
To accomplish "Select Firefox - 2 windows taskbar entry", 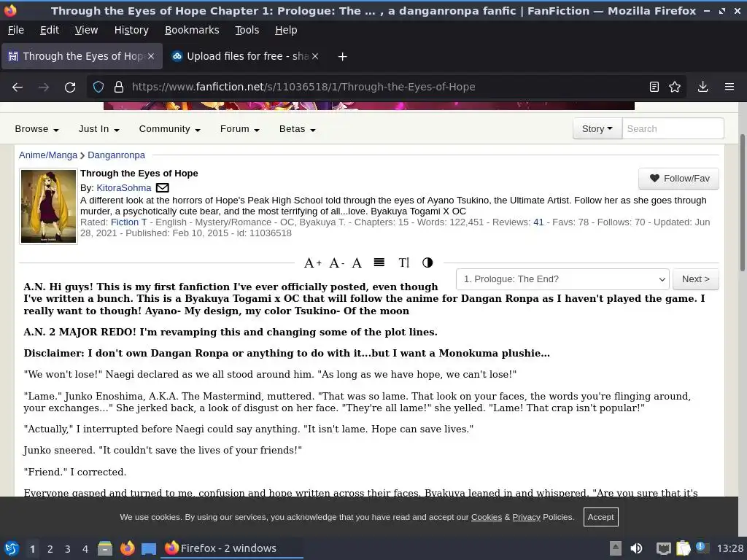I will point(233,548).
